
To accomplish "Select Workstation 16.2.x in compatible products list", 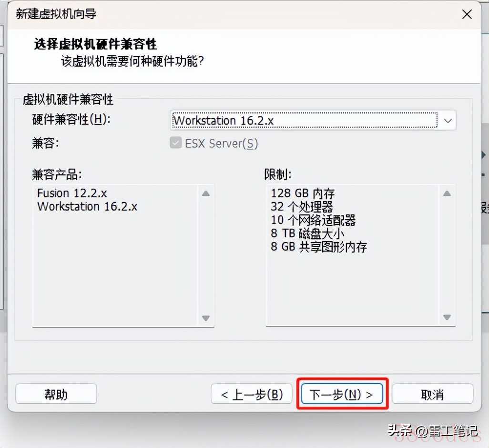I will tap(87, 206).
